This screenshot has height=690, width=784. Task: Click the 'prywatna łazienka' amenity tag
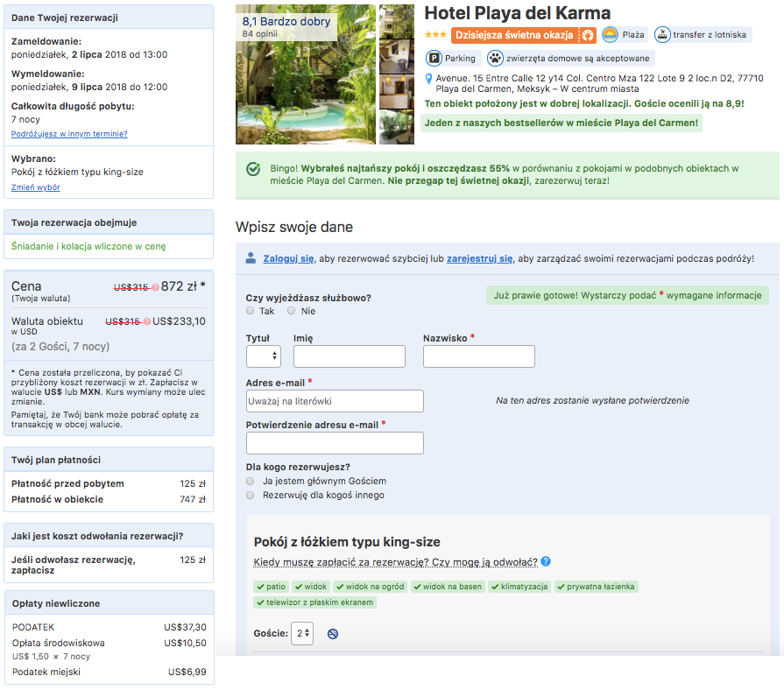tap(596, 587)
